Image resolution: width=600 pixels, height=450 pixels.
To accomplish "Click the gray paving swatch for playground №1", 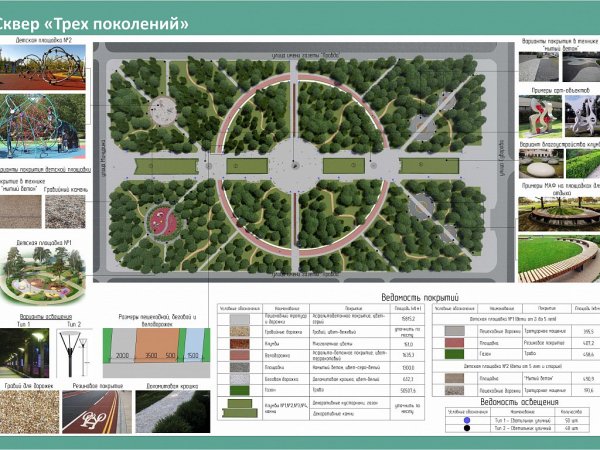I will point(454,331).
